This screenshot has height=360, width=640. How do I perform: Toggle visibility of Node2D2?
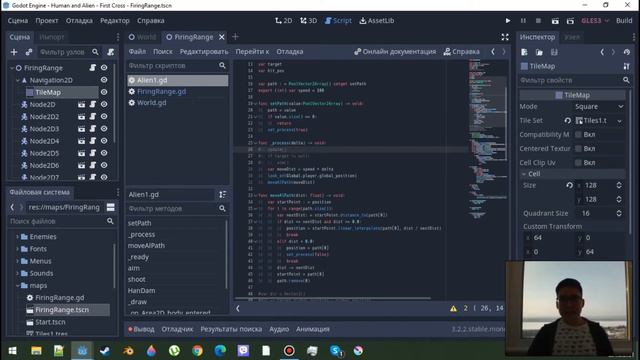point(104,117)
